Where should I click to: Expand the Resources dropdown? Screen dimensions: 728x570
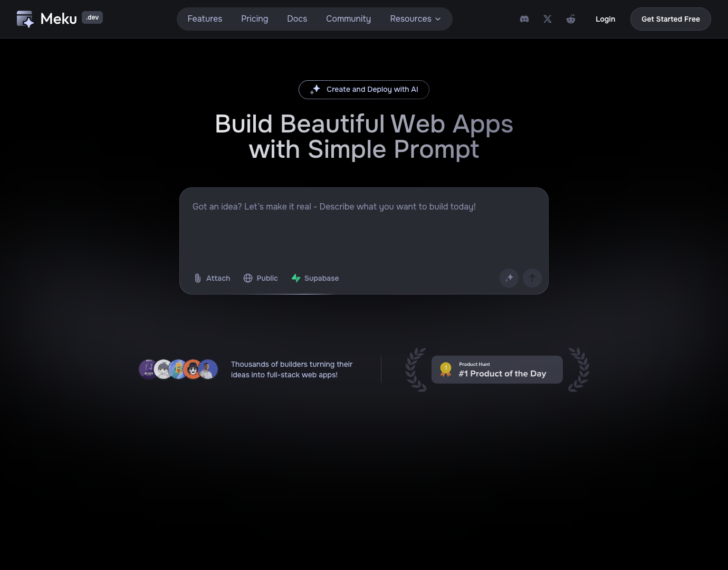[x=415, y=19]
